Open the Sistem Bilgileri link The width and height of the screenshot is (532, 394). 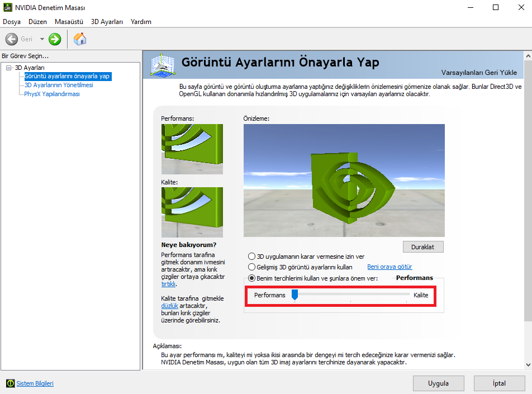(x=35, y=383)
